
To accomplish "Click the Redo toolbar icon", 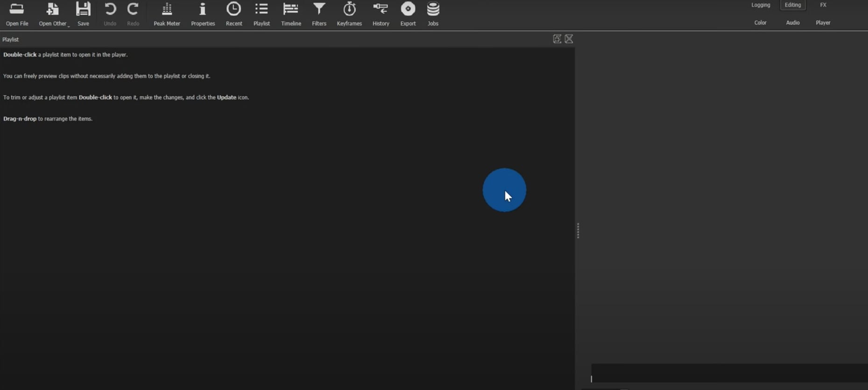I will pyautogui.click(x=133, y=14).
